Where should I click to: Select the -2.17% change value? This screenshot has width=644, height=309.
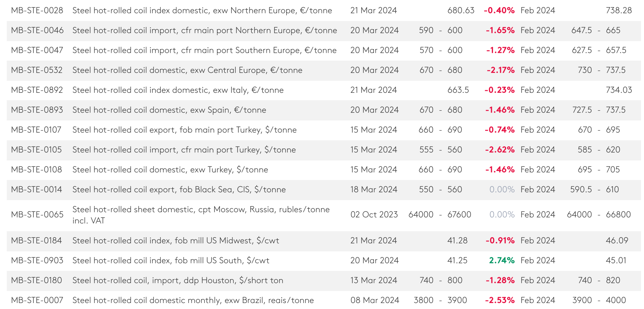pyautogui.click(x=501, y=70)
